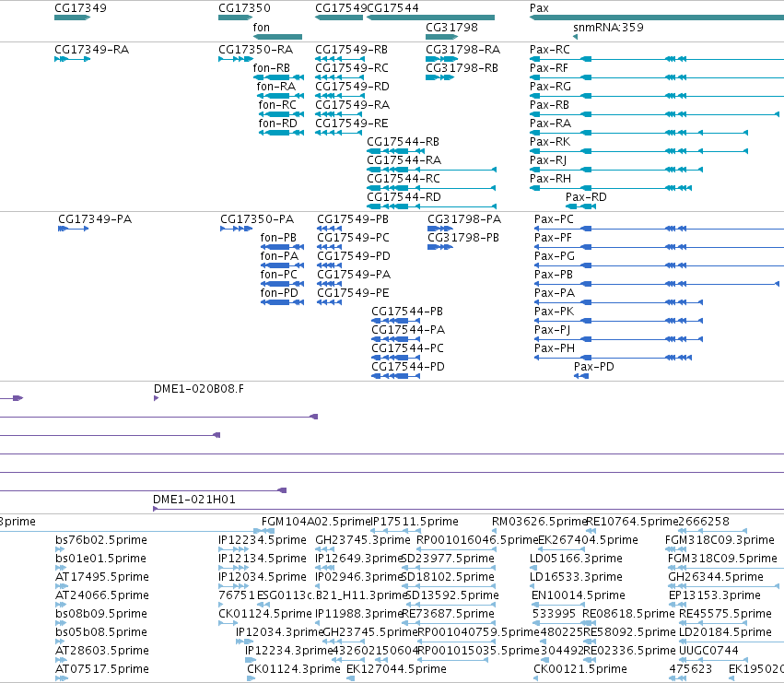Click EST EP13153.3prime label
Screen dimensions: 784x683
tap(715, 595)
